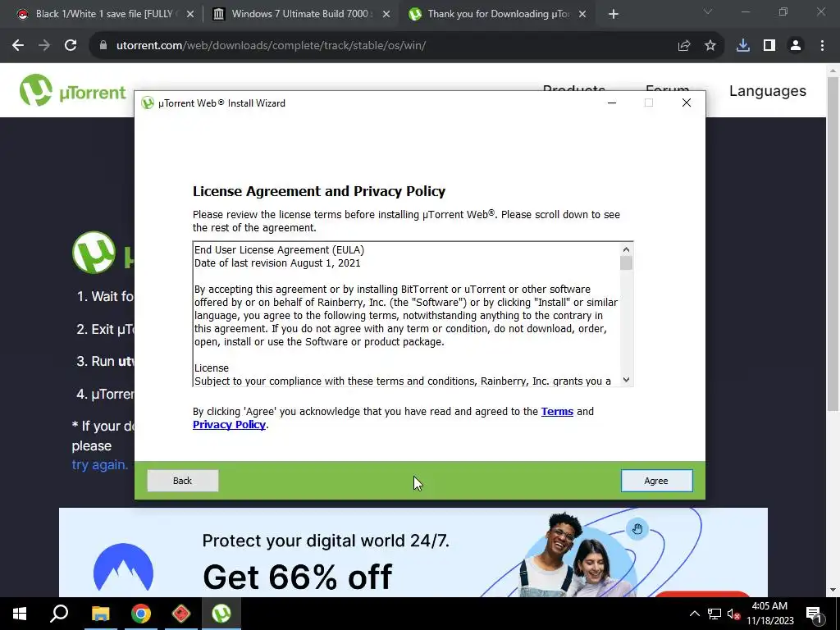Close the uTorrent Web Install Wizard
Screen dimensions: 840x630
pyautogui.click(x=687, y=103)
